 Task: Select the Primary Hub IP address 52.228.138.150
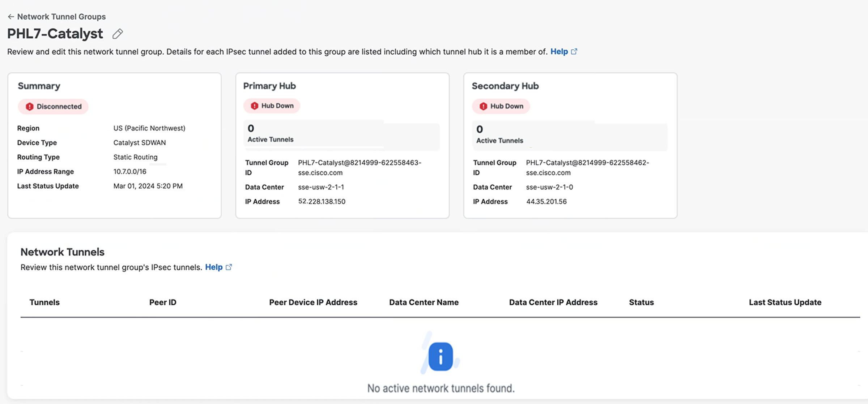coord(322,201)
